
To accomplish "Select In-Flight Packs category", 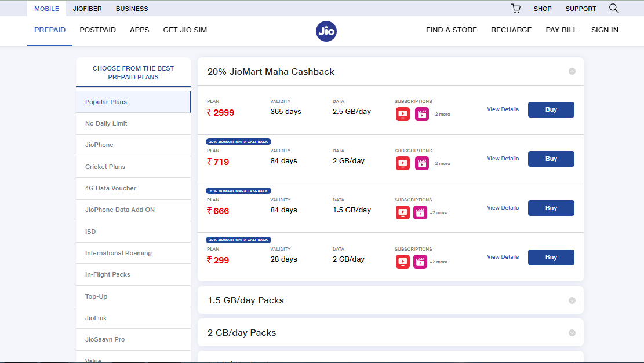I will (x=133, y=275).
